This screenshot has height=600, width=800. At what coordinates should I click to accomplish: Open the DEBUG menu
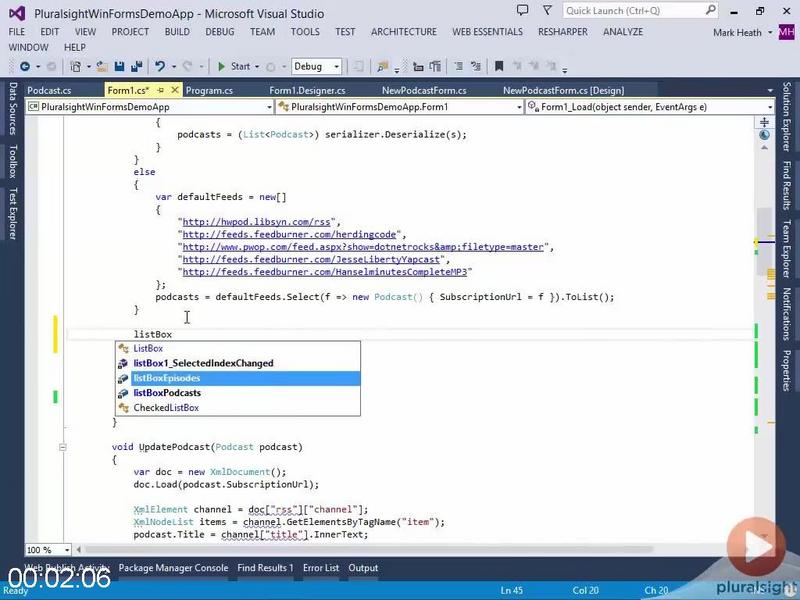coord(220,32)
